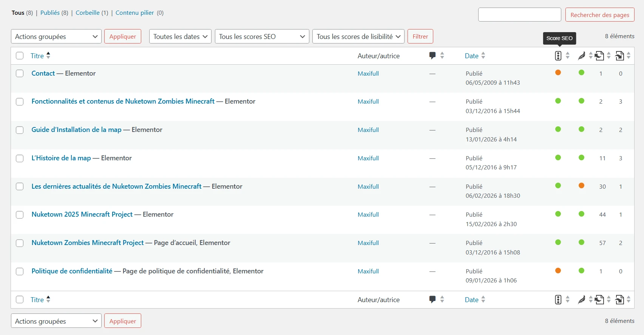644x335 pixels.
Task: Check the box for the Contact page
Action: click(20, 73)
